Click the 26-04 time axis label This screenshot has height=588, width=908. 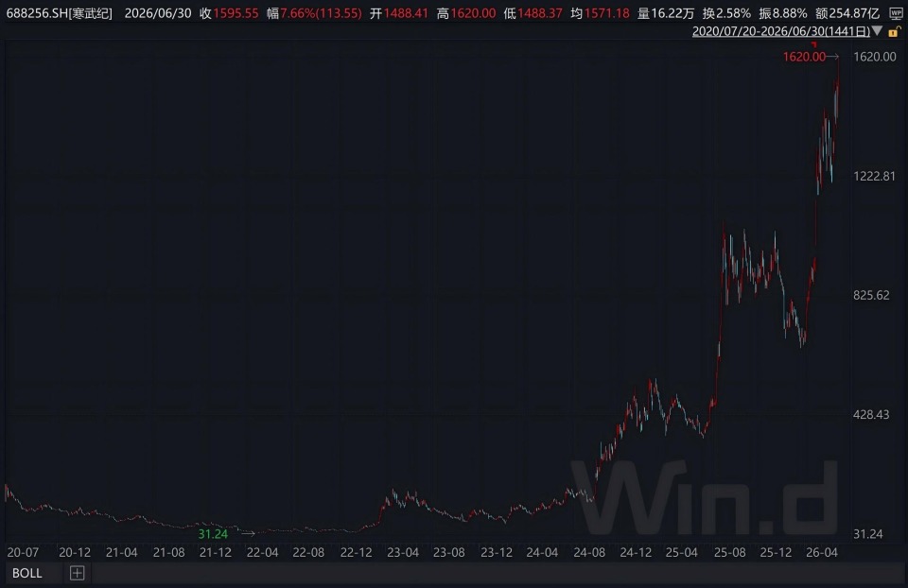click(821, 553)
